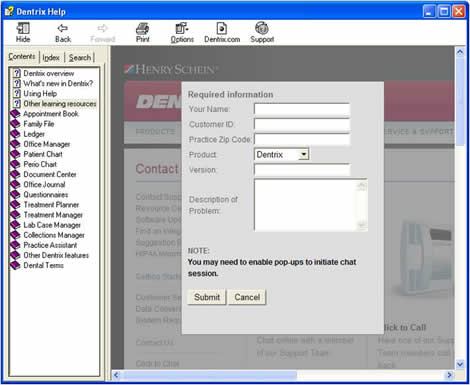Open the Family File help book

pyautogui.click(x=39, y=124)
